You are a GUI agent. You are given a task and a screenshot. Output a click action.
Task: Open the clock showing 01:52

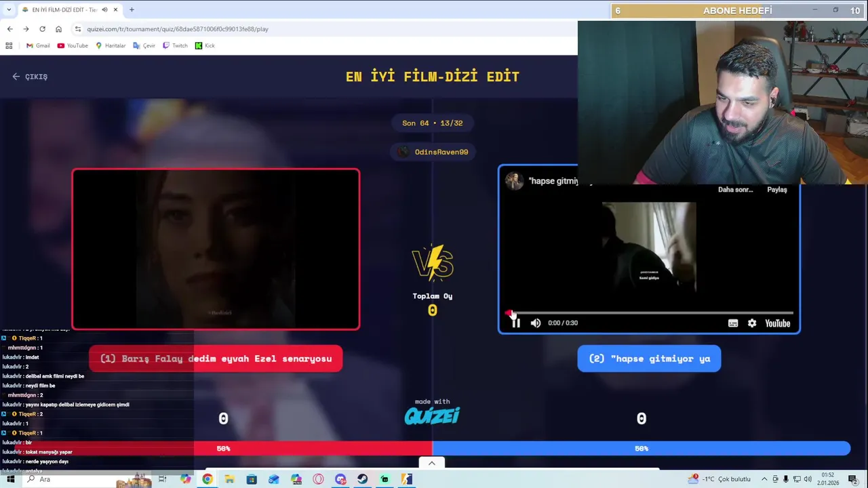[828, 479]
